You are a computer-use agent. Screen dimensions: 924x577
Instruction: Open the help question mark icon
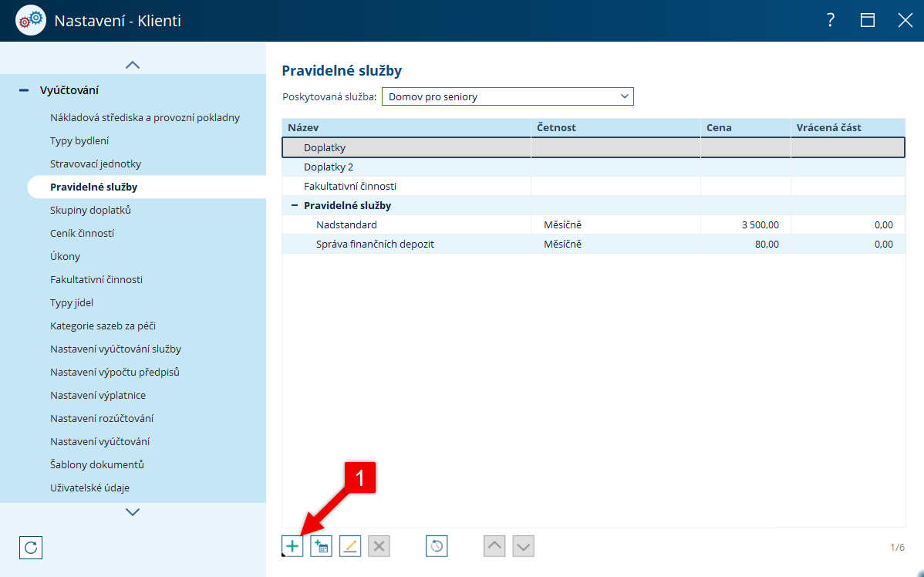point(831,21)
